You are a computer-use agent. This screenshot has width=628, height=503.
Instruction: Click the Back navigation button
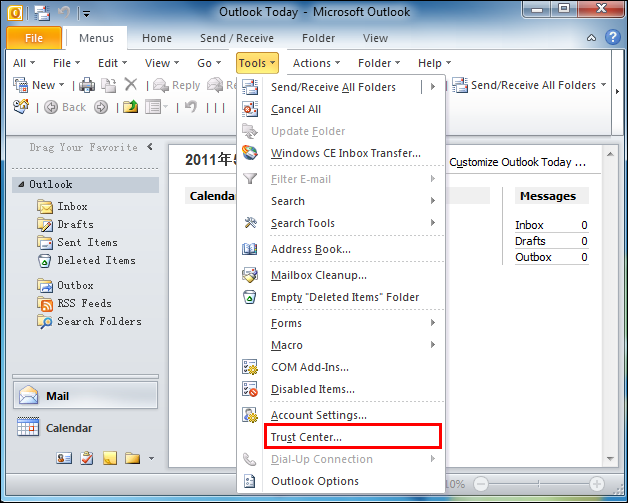point(65,107)
